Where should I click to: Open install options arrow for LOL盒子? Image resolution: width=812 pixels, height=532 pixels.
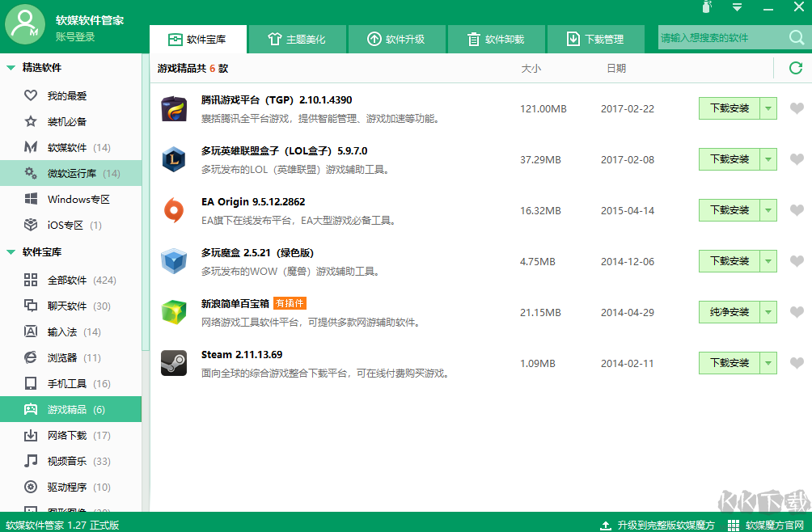pos(768,159)
